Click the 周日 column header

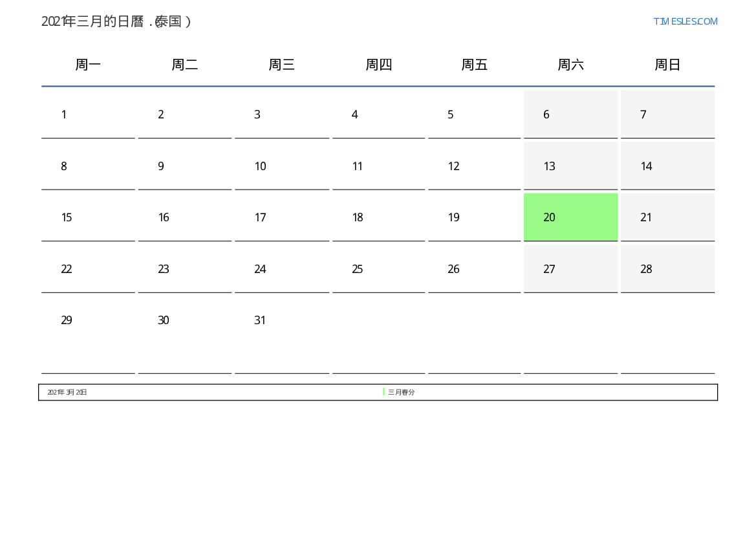point(667,65)
